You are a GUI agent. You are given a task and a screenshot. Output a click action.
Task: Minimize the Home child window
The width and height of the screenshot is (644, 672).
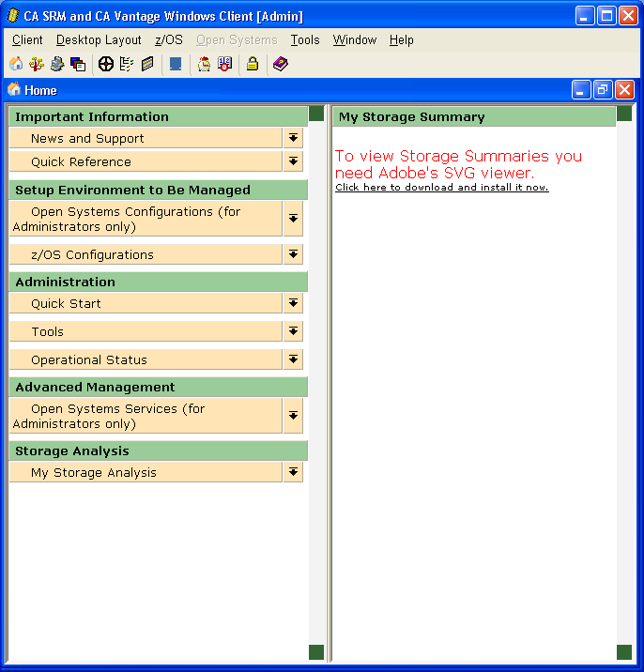pos(581,90)
